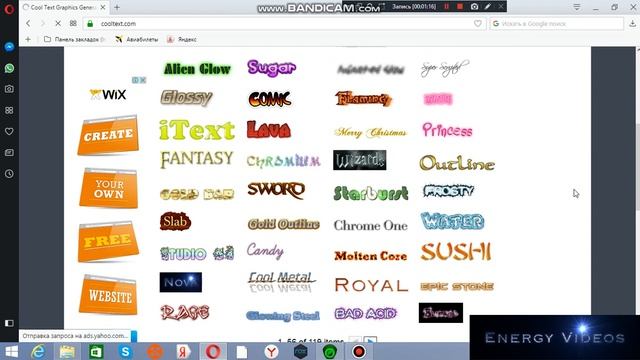Launch Internet Explorer from the taskbar
The width and height of the screenshot is (640, 360).
[38, 351]
